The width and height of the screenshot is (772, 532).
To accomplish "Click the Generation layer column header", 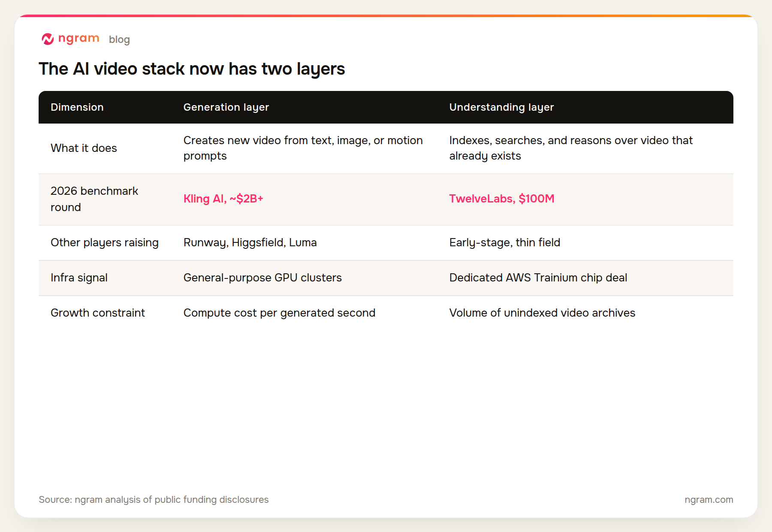I will 226,107.
